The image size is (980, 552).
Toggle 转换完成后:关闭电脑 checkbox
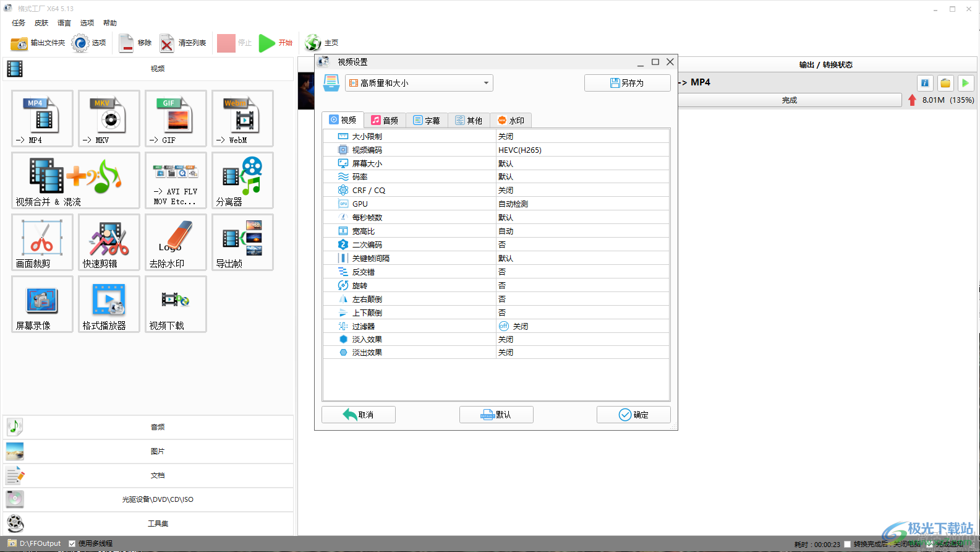[x=847, y=544]
